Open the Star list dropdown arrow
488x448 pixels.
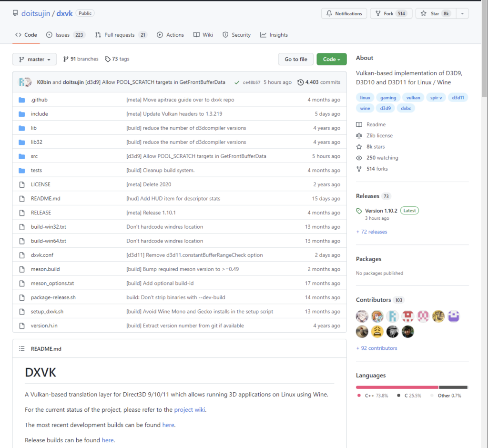click(x=462, y=13)
